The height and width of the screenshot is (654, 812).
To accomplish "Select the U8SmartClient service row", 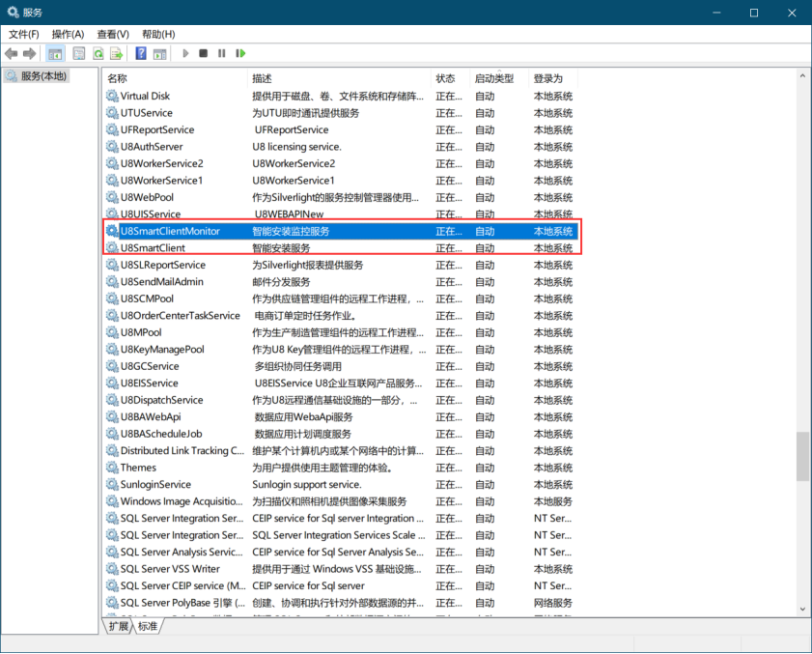I will (x=341, y=247).
